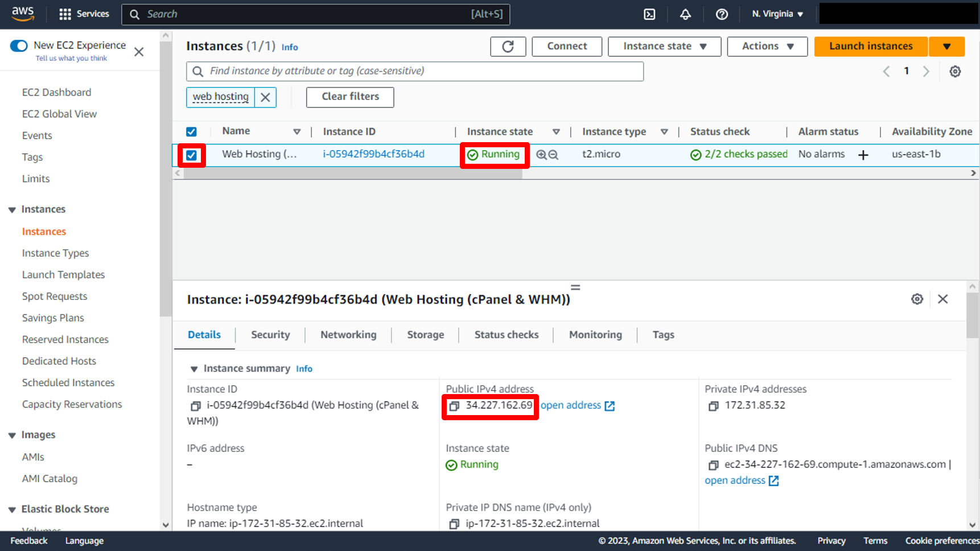Image resolution: width=980 pixels, height=551 pixels.
Task: Open the N. Virginia region dropdown
Action: pyautogui.click(x=777, y=14)
